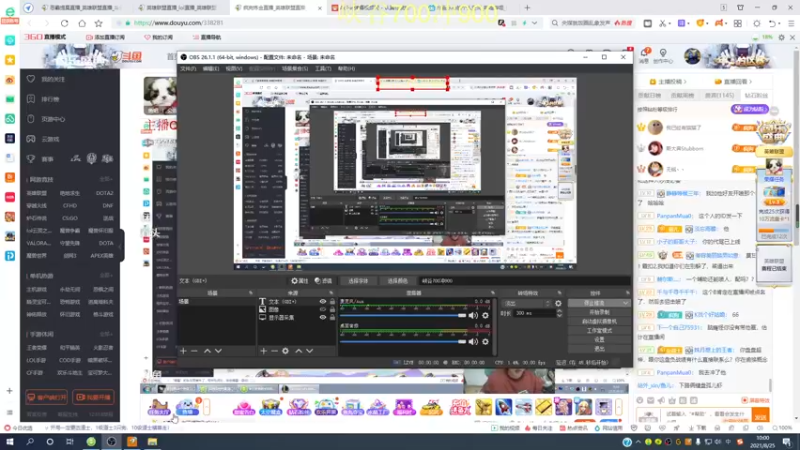Image resolution: width=800 pixels, height=450 pixels.
Task: Move source up arrow in Sources panel
Action: pyautogui.click(x=298, y=351)
